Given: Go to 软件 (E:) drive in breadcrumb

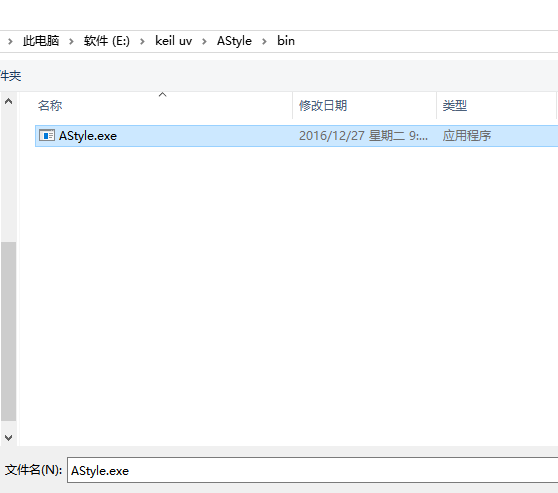Looking at the screenshot, I should coord(107,41).
